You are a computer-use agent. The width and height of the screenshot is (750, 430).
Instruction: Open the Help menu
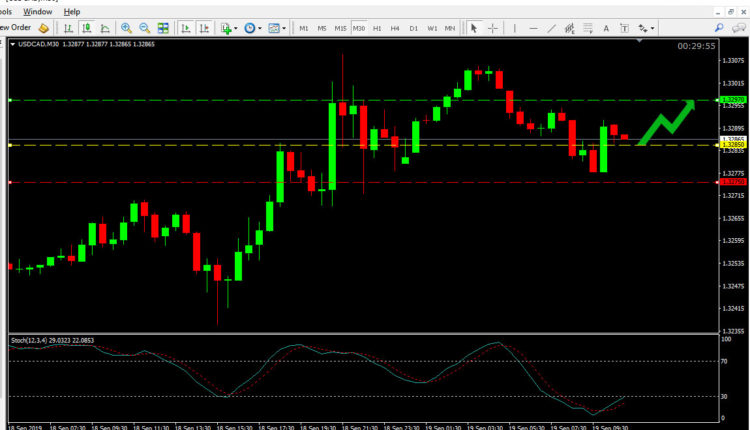(72, 11)
